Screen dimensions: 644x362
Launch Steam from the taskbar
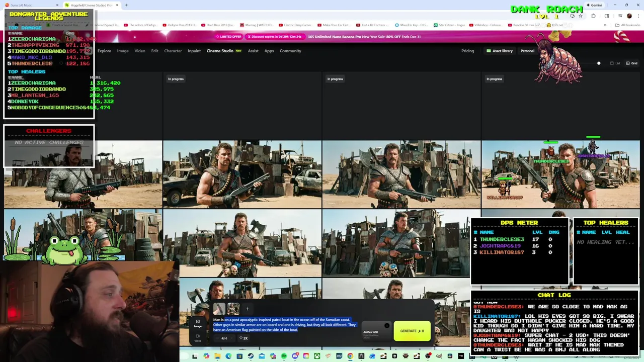click(x=251, y=356)
